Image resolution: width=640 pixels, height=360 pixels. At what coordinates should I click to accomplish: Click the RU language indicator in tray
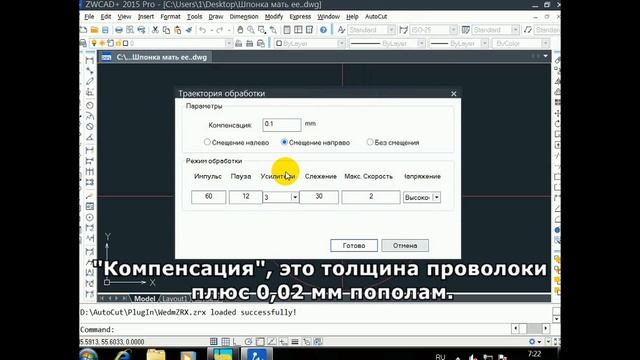click(440, 356)
